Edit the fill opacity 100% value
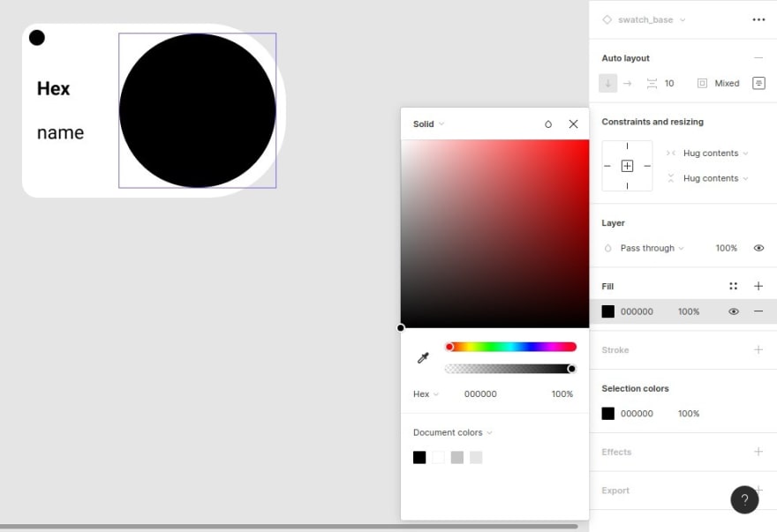 click(689, 311)
